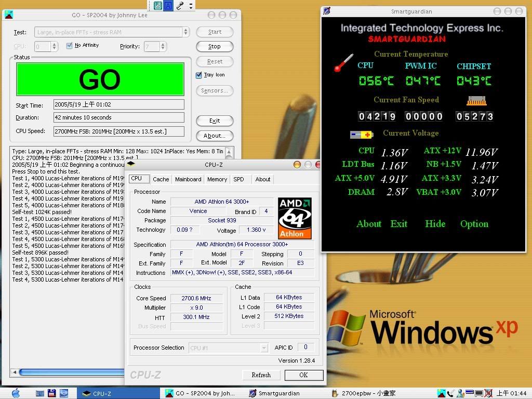Open Option in Smartguardian
This screenshot has height=399, width=532.
coord(474,224)
